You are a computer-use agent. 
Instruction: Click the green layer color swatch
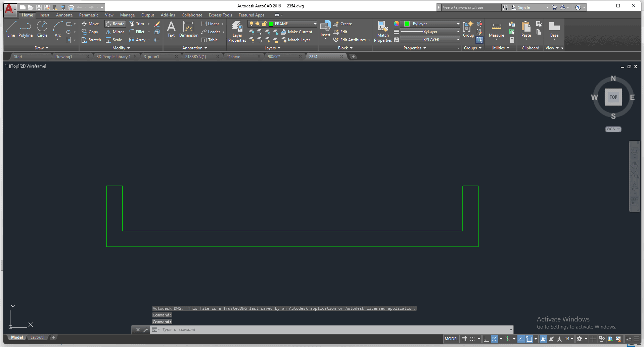(271, 24)
